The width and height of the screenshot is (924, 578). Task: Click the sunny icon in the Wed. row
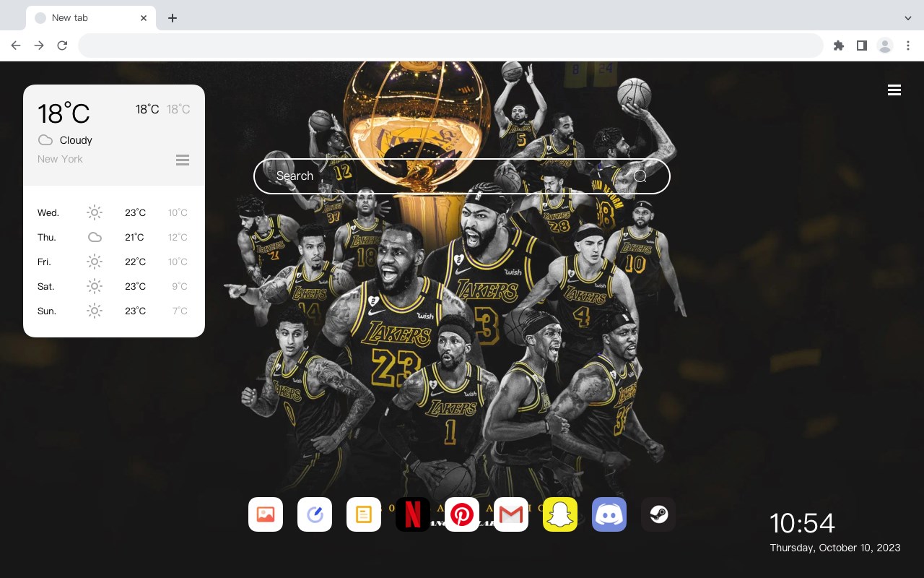(x=95, y=212)
